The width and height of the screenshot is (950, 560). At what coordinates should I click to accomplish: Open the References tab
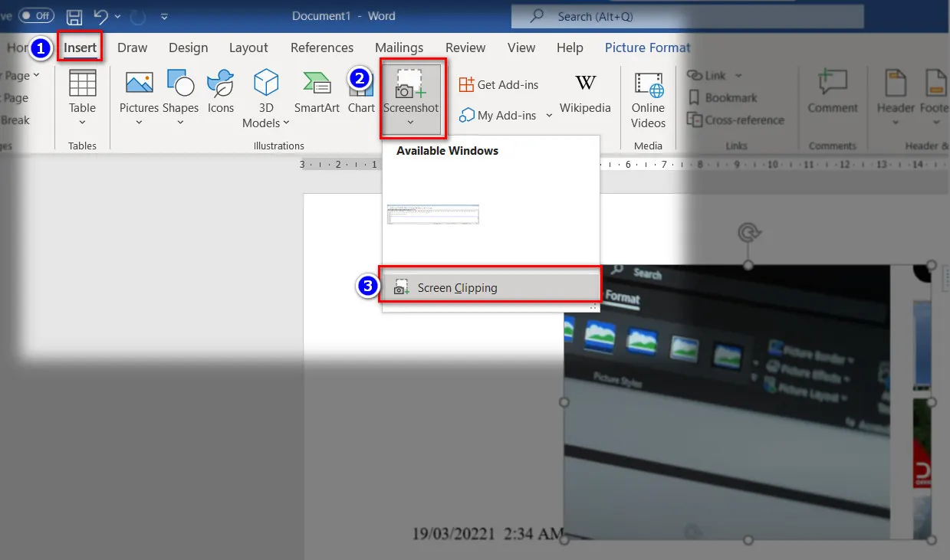point(322,47)
